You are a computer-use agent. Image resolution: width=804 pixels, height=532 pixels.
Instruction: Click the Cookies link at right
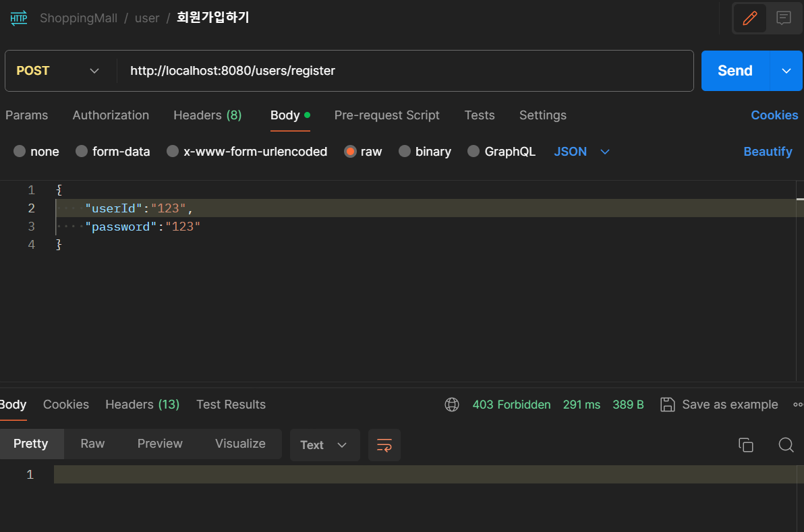click(x=774, y=115)
